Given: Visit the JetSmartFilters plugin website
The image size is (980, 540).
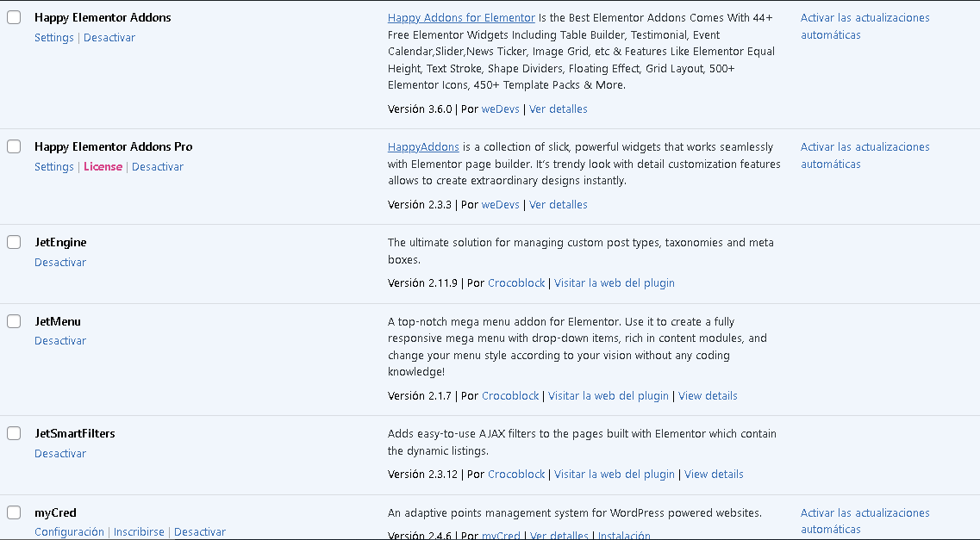Looking at the screenshot, I should (615, 475).
